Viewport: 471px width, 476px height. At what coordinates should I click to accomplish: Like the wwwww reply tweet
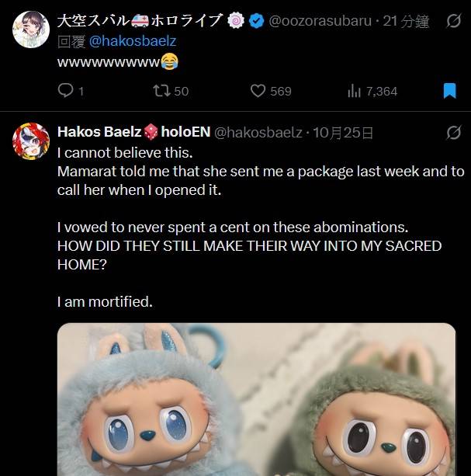258,91
